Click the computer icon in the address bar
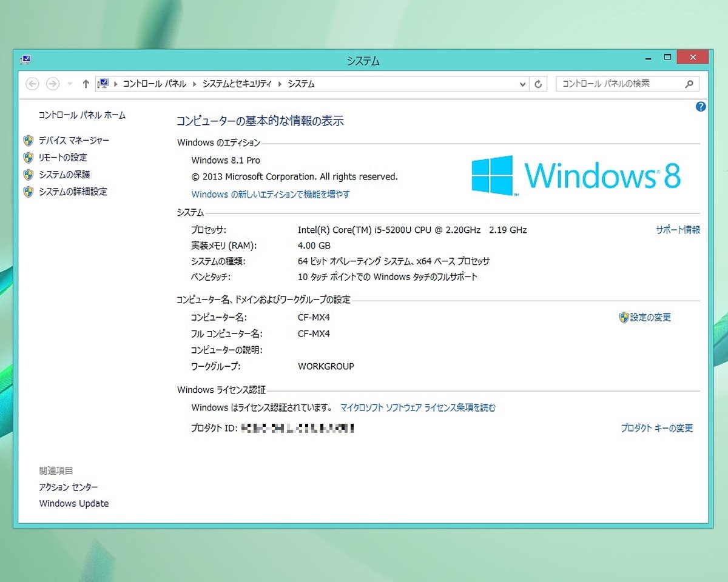The height and width of the screenshot is (582, 728). point(103,84)
